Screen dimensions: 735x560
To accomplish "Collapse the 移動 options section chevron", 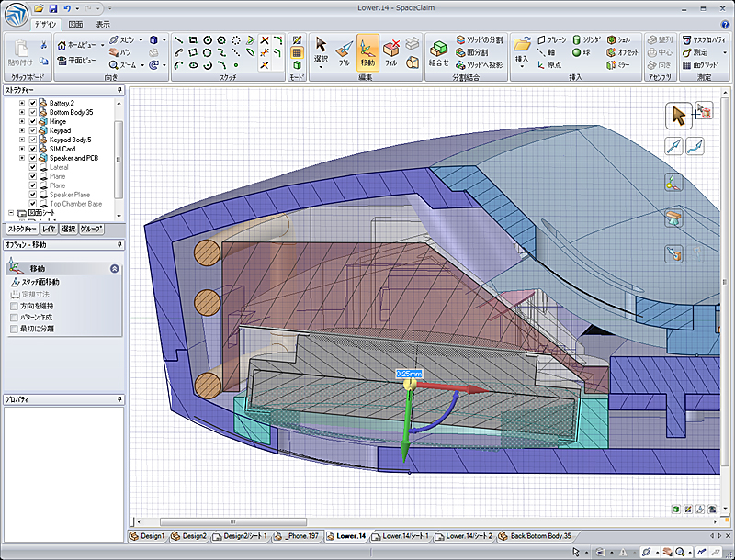I will [114, 269].
